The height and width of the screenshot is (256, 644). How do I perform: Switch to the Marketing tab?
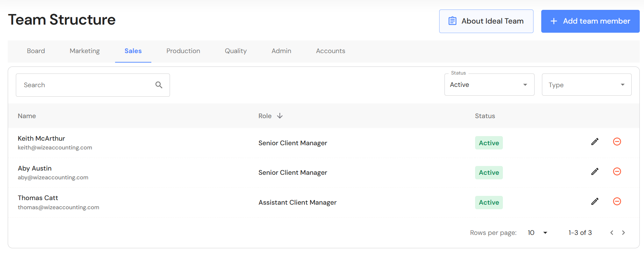[x=84, y=51]
